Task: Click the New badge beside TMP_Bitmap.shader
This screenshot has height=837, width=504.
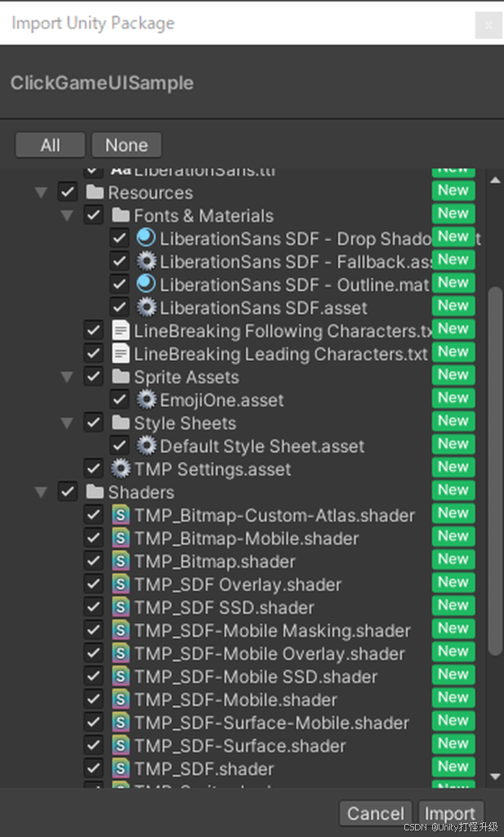Action: (x=453, y=559)
